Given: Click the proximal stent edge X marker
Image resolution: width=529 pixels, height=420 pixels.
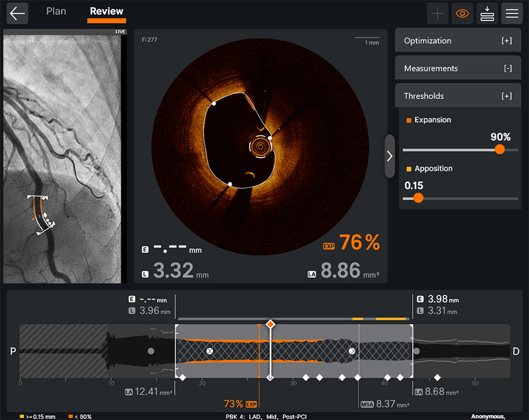Looking at the screenshot, I should point(209,351).
